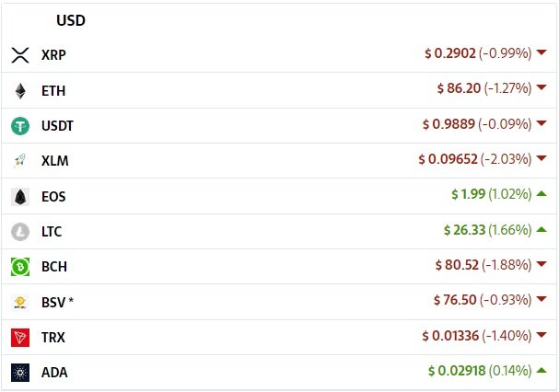Click the green up arrow beside LTC price

(x=542, y=229)
